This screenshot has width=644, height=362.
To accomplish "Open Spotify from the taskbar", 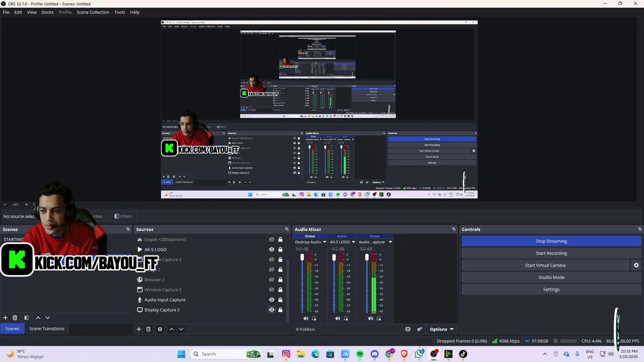I will click(360, 354).
